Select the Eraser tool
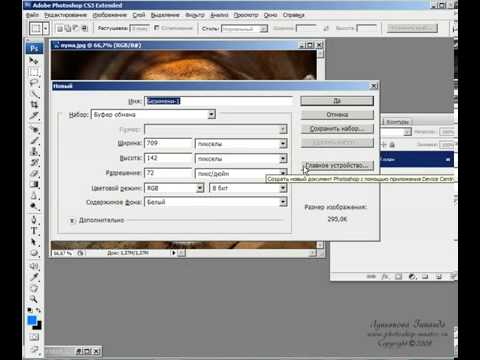This screenshot has width=480, height=360. (x=34, y=174)
